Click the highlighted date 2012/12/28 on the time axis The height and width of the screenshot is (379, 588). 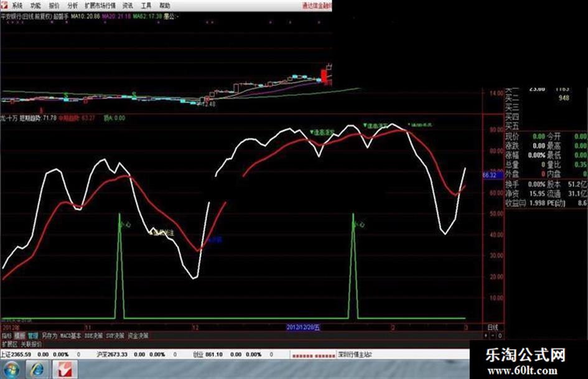click(x=303, y=327)
